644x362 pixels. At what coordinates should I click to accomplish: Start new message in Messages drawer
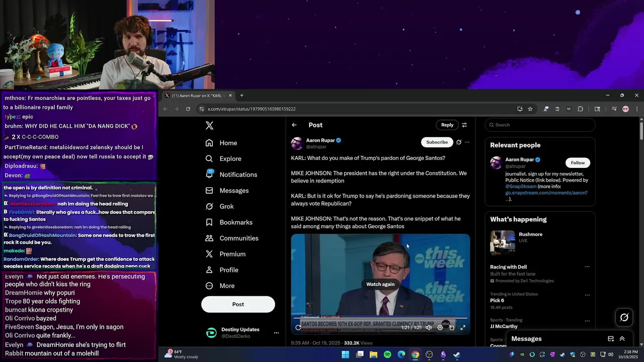[x=610, y=339]
